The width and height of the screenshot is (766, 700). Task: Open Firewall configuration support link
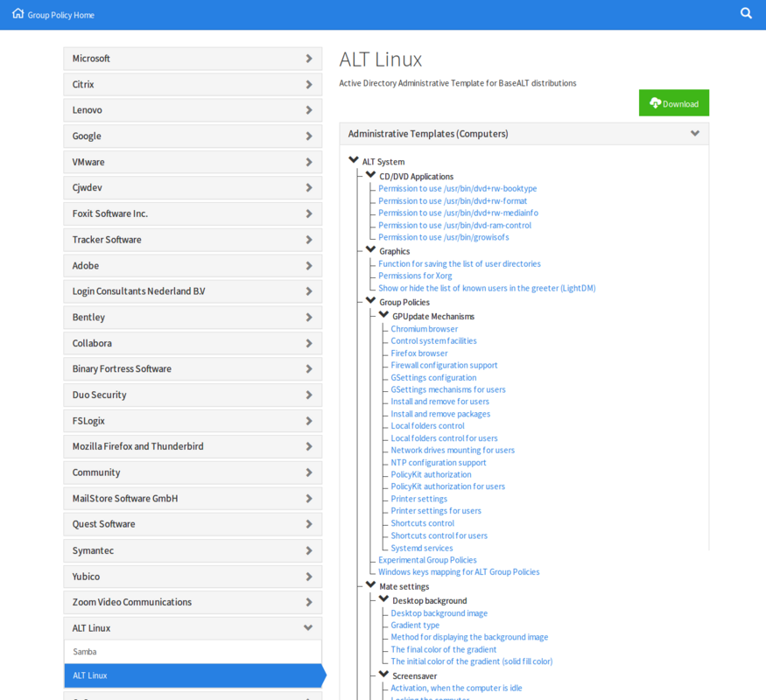coord(444,365)
